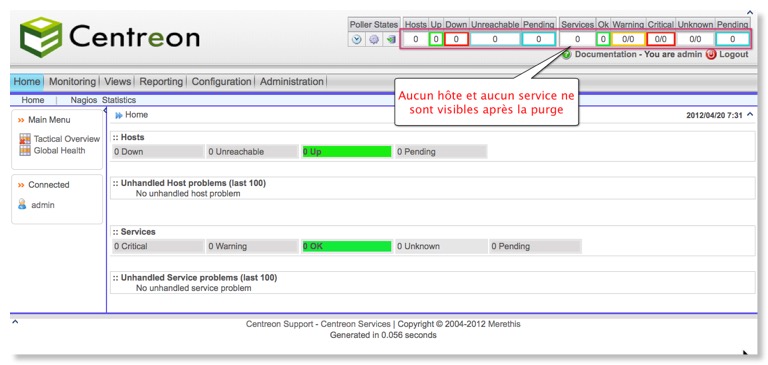Open the Views tab
This screenshot has width=768, height=365.
pyautogui.click(x=118, y=82)
